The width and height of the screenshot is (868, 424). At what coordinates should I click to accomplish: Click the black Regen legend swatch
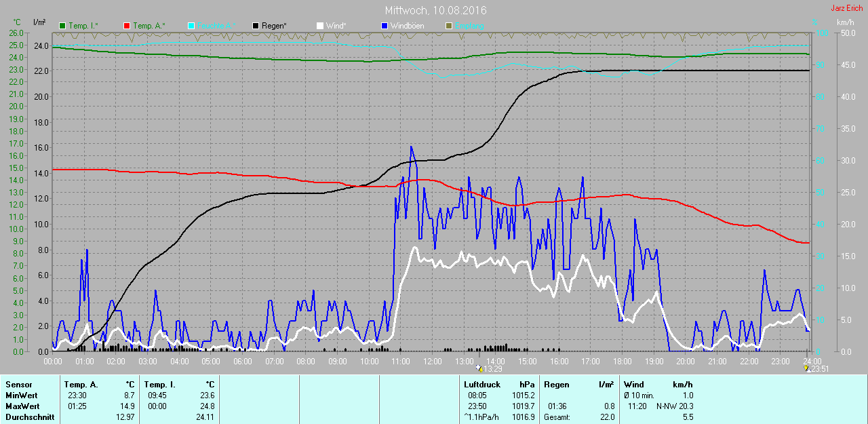(x=256, y=26)
